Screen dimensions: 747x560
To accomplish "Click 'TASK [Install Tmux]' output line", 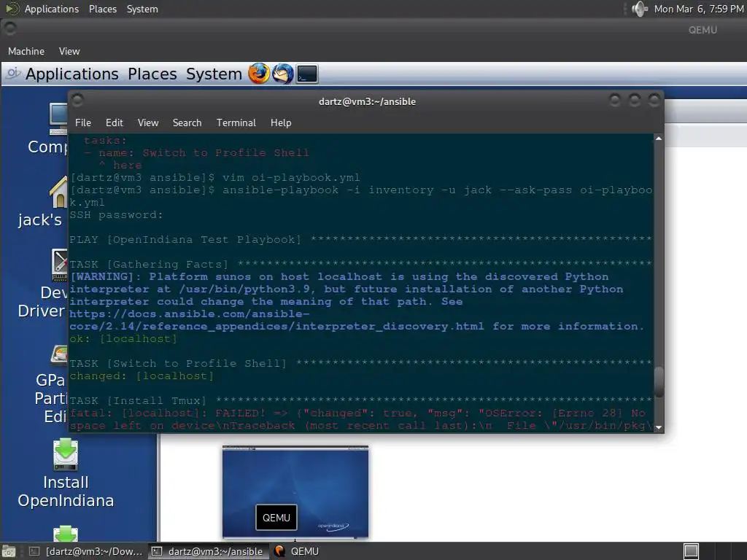I will point(360,400).
